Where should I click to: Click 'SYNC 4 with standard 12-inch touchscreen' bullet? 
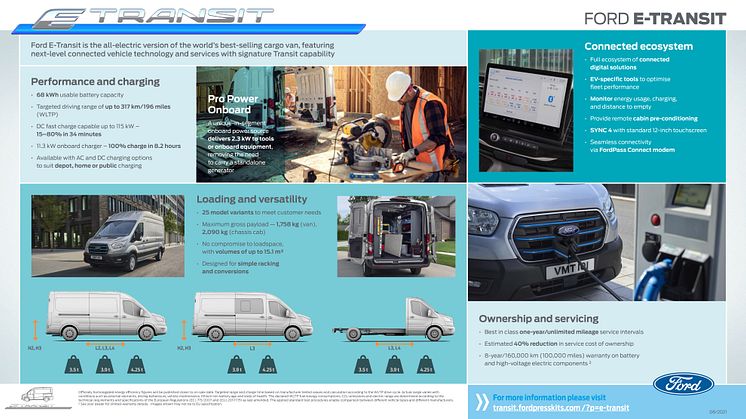[x=648, y=130]
